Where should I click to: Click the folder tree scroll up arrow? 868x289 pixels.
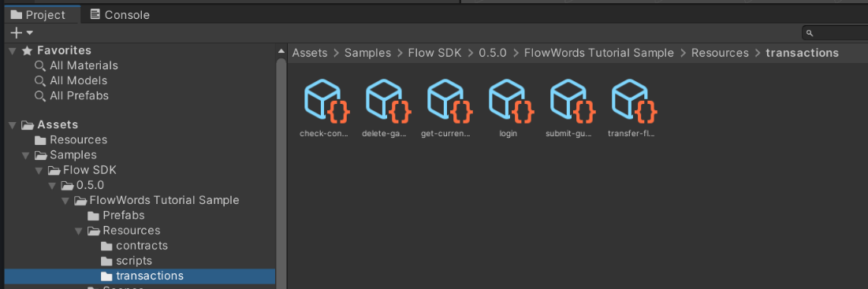coord(281,52)
